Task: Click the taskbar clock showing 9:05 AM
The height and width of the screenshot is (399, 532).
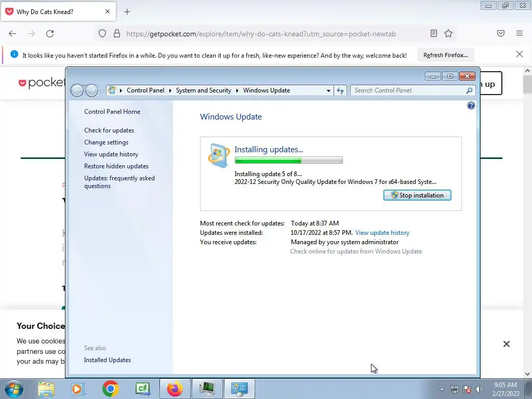Action: 506,389
